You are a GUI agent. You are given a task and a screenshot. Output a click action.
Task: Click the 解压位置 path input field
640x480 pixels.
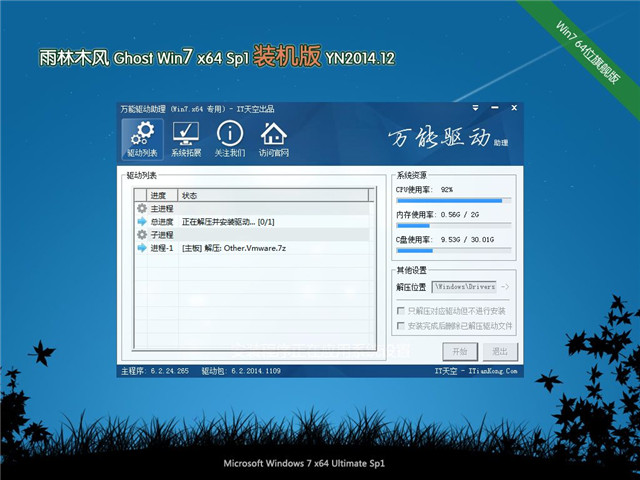[464, 287]
